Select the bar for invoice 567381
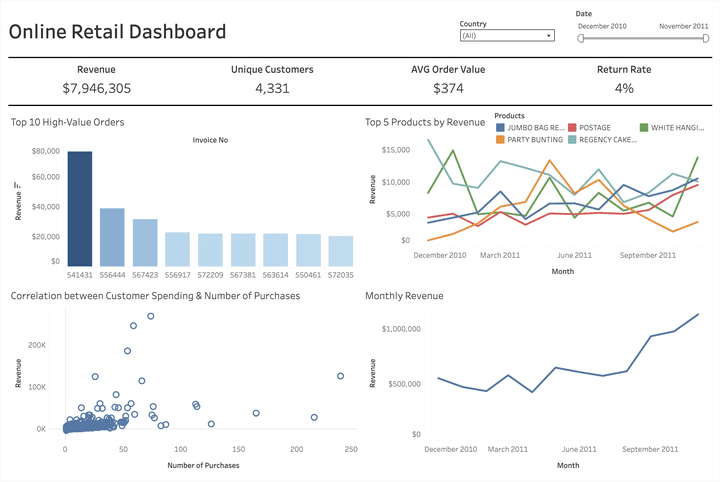 point(243,250)
